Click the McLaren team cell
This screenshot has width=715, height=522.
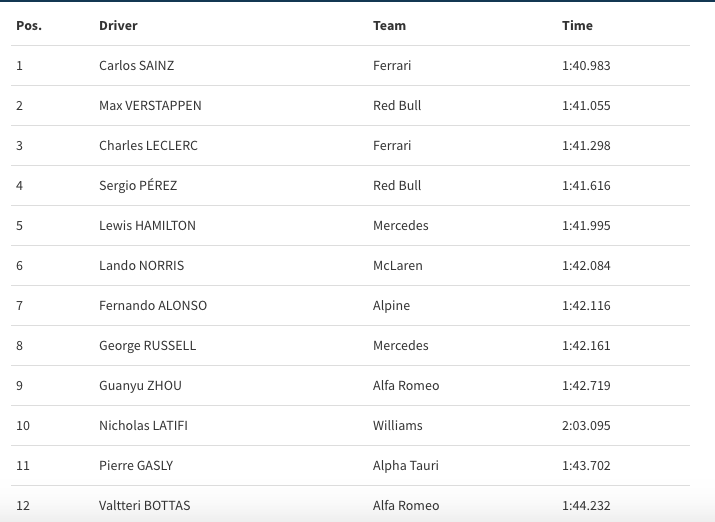pos(397,266)
